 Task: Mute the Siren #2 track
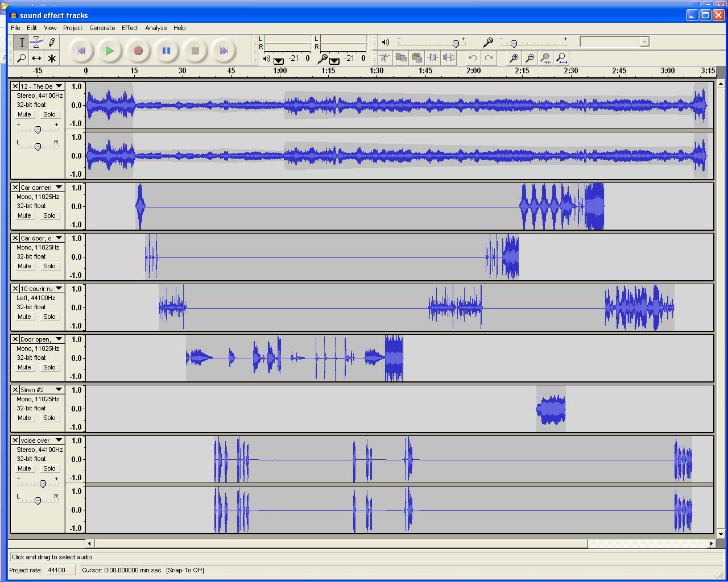24,418
